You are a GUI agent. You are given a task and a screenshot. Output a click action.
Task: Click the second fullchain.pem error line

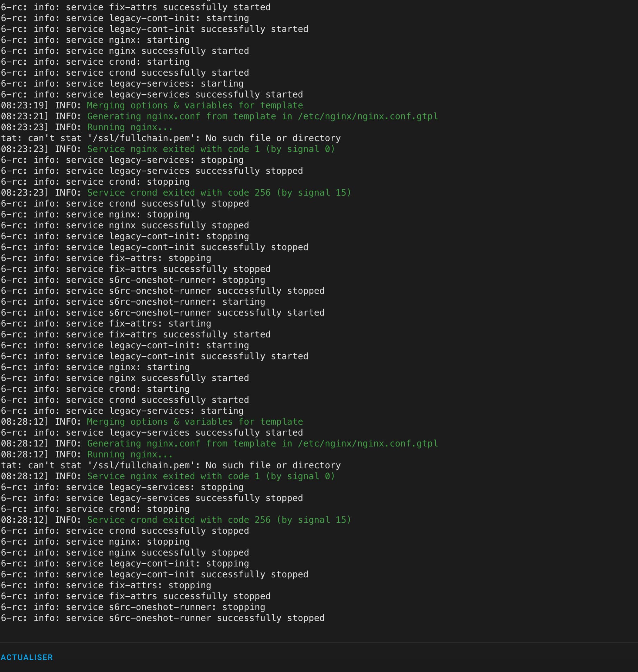tap(171, 465)
